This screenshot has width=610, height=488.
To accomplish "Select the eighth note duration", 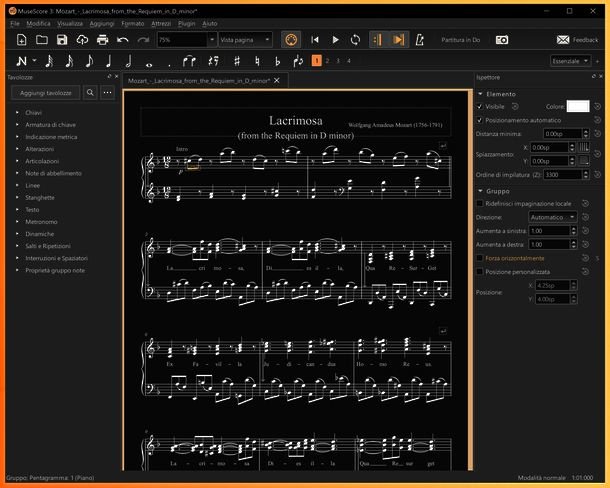I will (89, 61).
